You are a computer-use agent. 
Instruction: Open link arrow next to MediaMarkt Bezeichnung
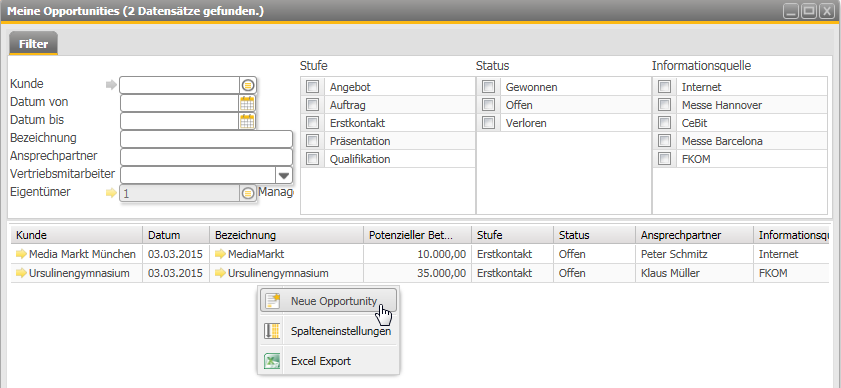220,254
